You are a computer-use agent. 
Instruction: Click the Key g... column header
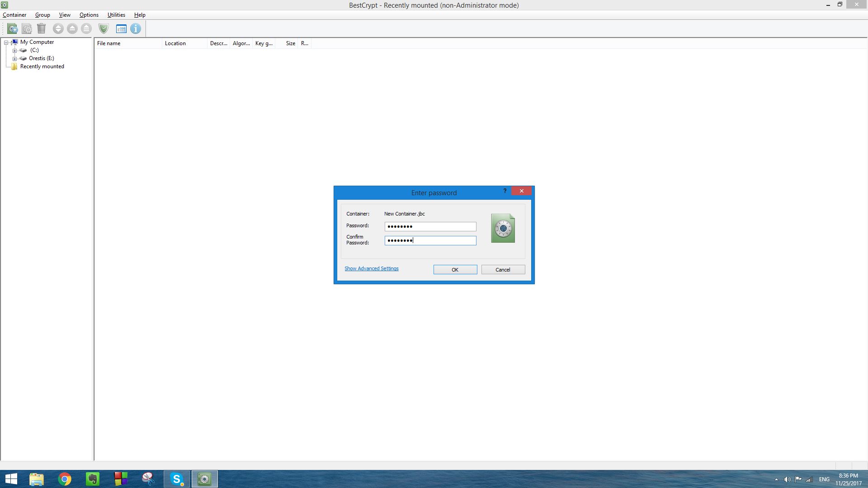pos(264,43)
